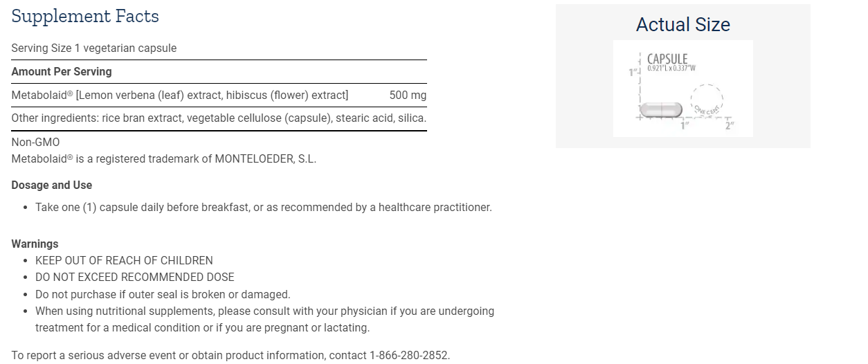Viewport: 868px width, 364px height.
Task: Open the Actual Size capsule diagram image
Action: (x=683, y=88)
